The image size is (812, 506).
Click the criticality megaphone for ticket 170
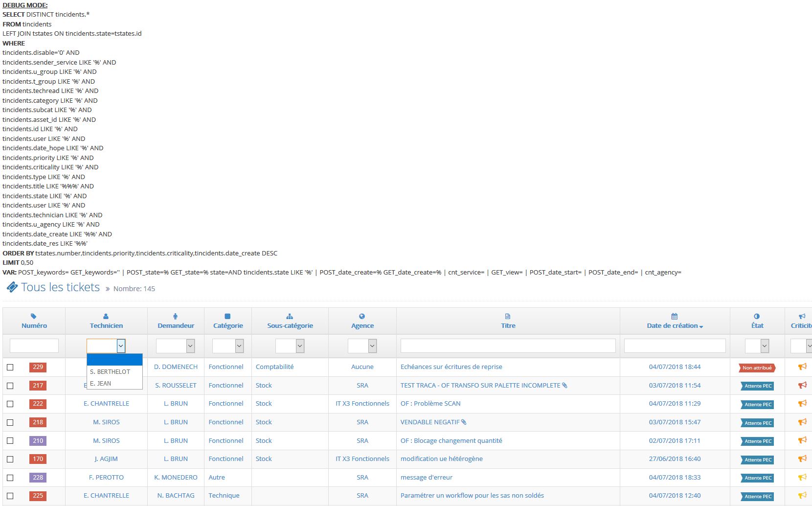[802, 459]
